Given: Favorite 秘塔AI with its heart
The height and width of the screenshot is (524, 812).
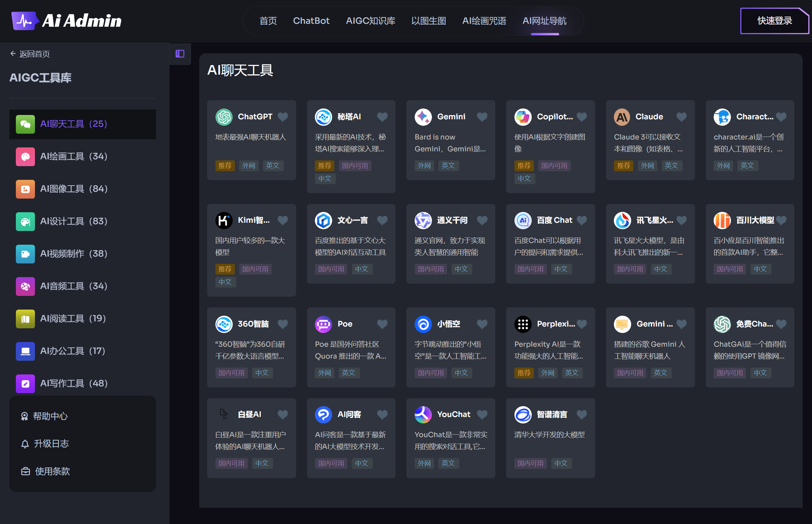Looking at the screenshot, I should [x=382, y=117].
